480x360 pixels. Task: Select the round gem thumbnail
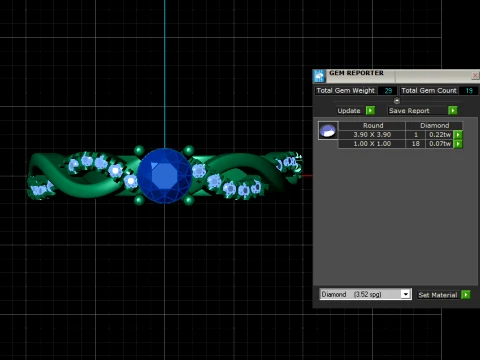click(328, 130)
